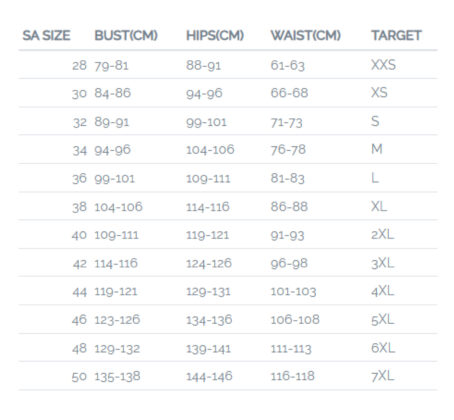Click bust value 89-91
The width and height of the screenshot is (454, 420).
(x=112, y=122)
